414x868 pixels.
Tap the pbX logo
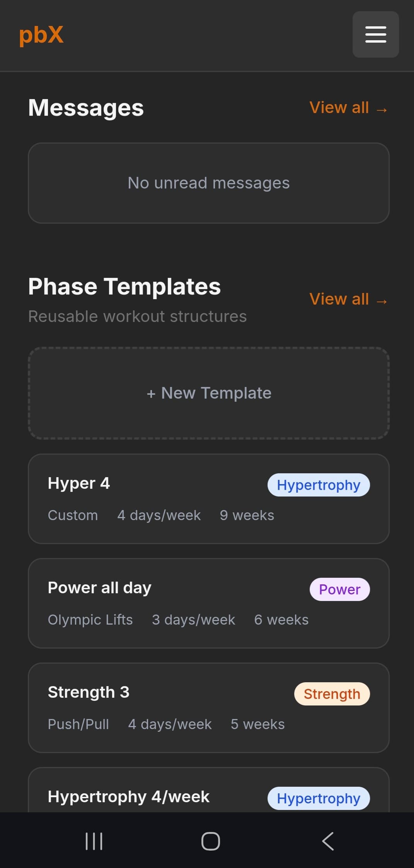coord(41,35)
